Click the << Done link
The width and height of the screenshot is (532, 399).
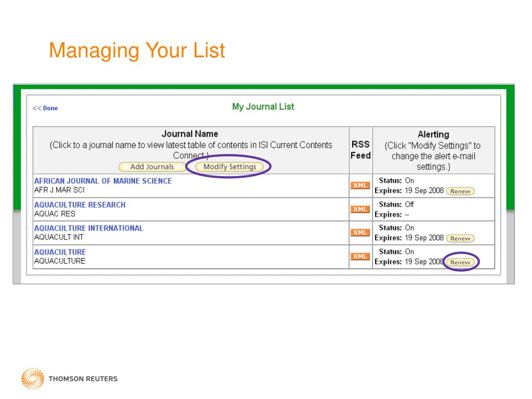45,108
